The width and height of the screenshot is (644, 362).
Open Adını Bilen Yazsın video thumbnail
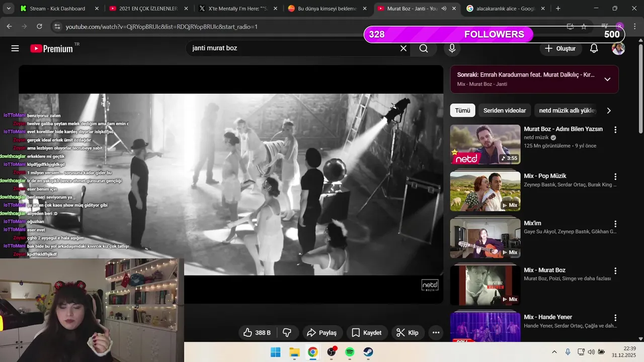tap(485, 144)
